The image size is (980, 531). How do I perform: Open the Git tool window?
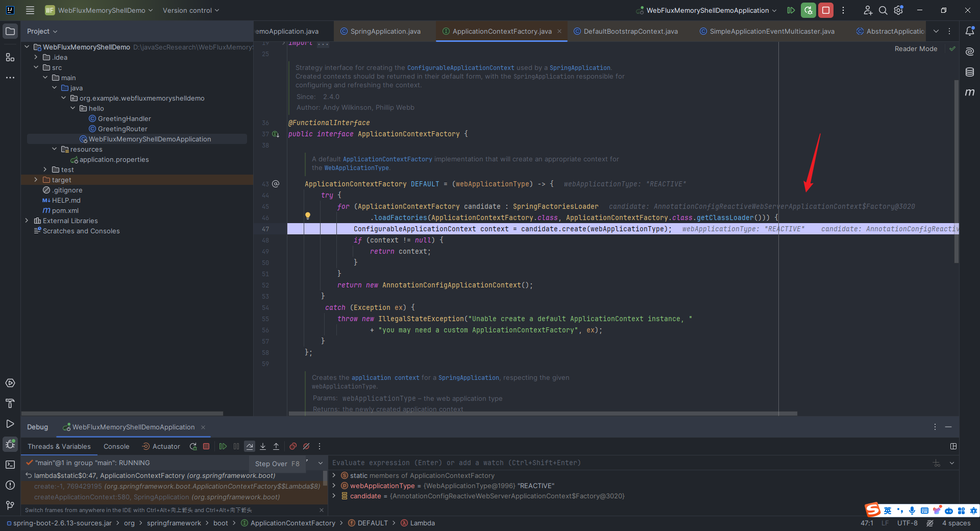[x=10, y=505]
